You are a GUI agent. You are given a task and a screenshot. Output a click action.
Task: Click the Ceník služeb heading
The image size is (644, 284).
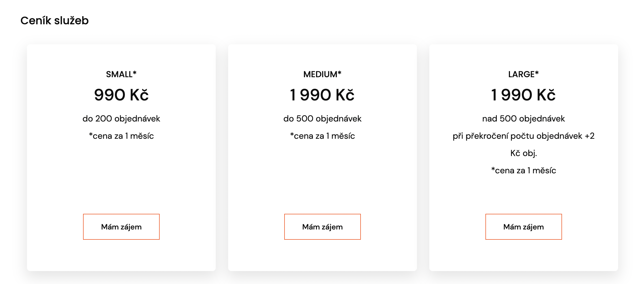coord(54,21)
